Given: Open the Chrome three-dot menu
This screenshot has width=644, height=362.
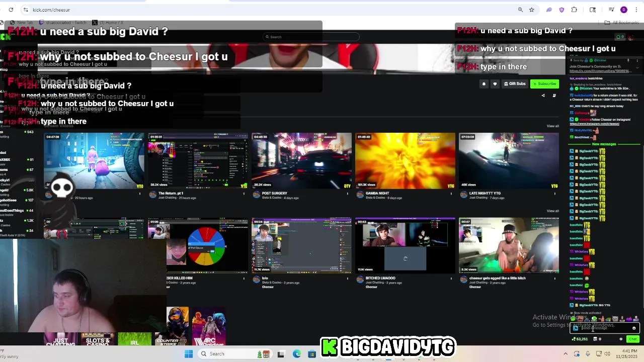Looking at the screenshot, I should (636, 10).
